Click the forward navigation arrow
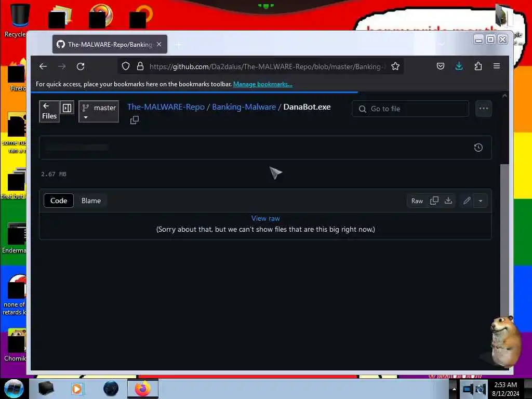This screenshot has width=532, height=399. pos(62,66)
